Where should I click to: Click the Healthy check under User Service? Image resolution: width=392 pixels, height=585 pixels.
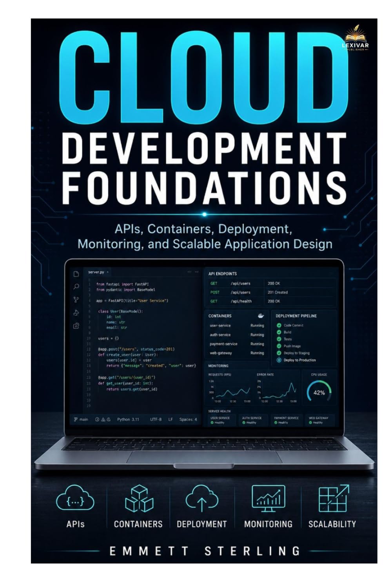[212, 423]
